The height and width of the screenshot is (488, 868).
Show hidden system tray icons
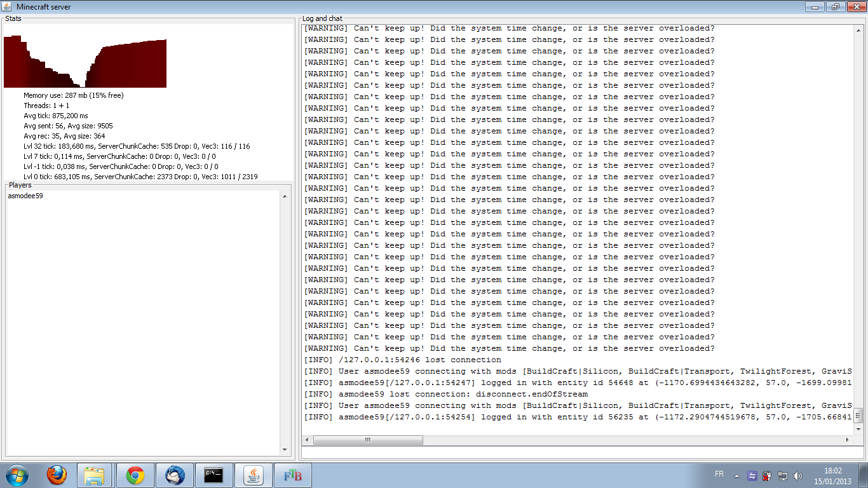[x=736, y=475]
